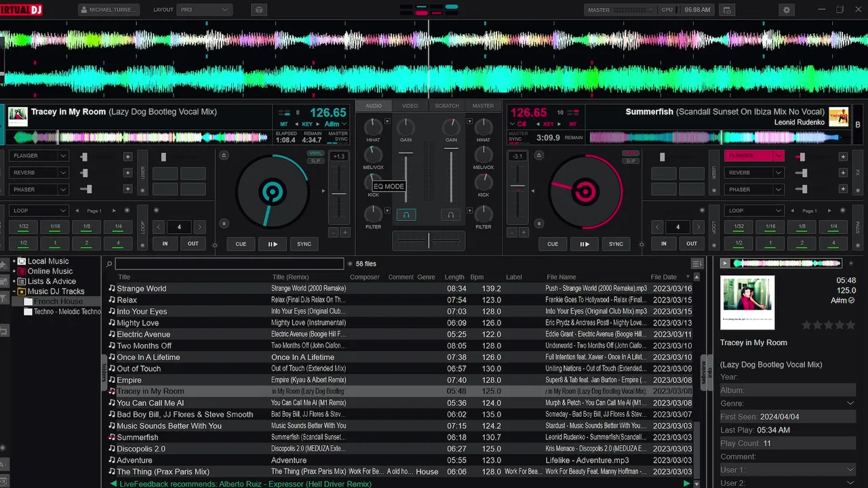Open right deck FLANGER effect dropdown
The width and height of the screenshot is (868, 488).
tap(753, 156)
